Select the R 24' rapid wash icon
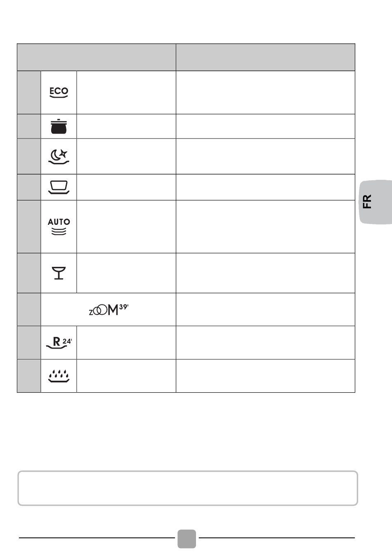Image resolution: width=392 pixels, height=556 pixels. pos(59,343)
